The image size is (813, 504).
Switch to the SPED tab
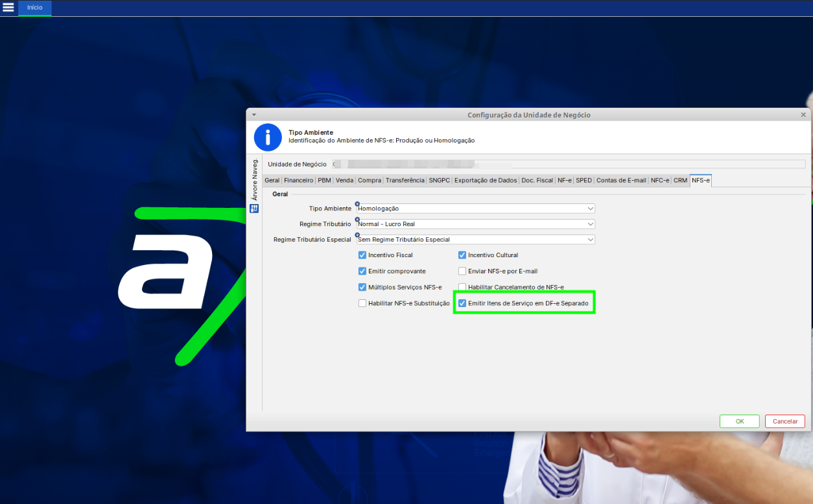coord(583,180)
